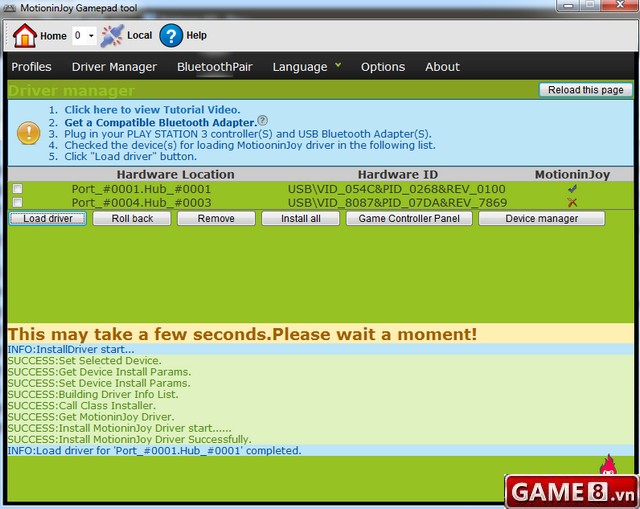Open the Tutorial Video link
The width and height of the screenshot is (640, 509).
152,110
